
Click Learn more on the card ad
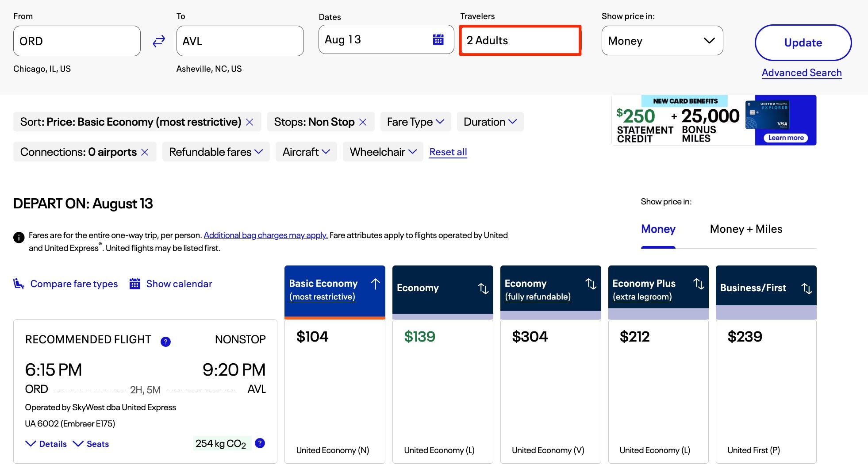click(786, 138)
